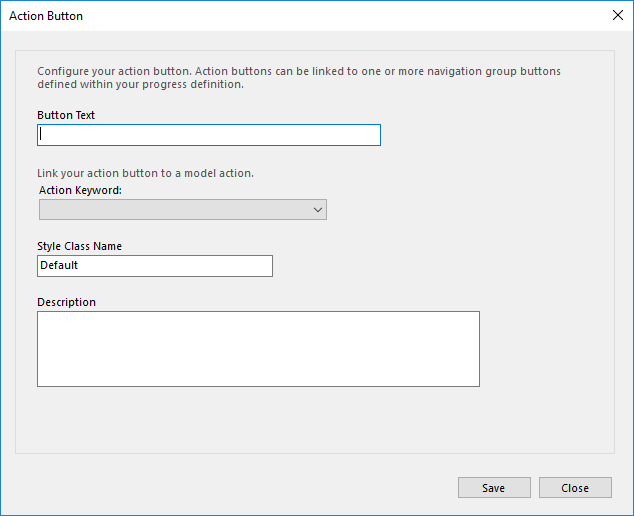Open the Action Keyword dropdown list
The height and width of the screenshot is (516, 634).
click(182, 210)
